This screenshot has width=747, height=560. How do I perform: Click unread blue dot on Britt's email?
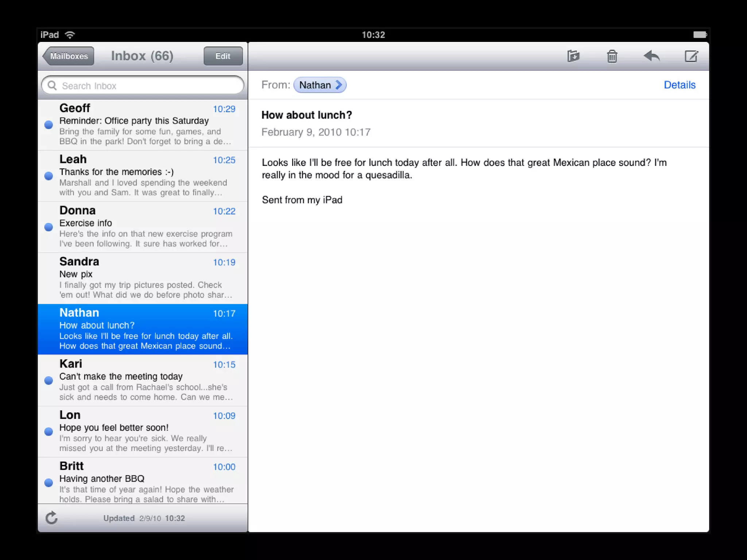click(x=49, y=483)
